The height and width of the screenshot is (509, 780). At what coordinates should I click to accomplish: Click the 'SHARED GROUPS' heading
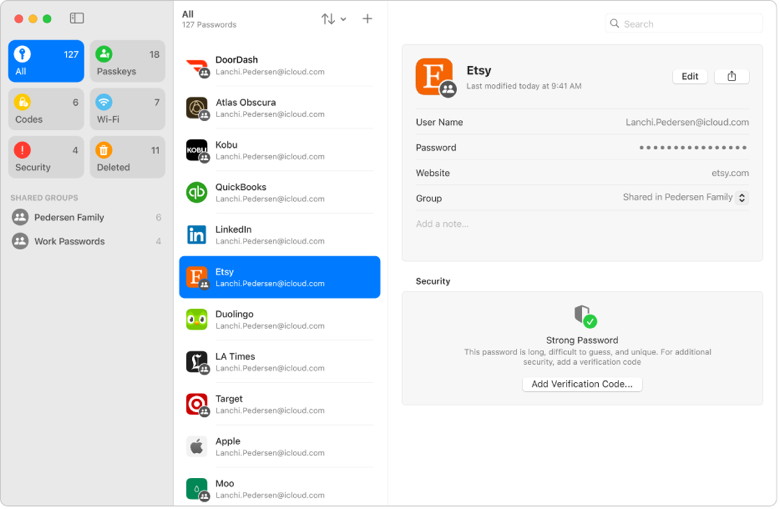click(x=44, y=198)
